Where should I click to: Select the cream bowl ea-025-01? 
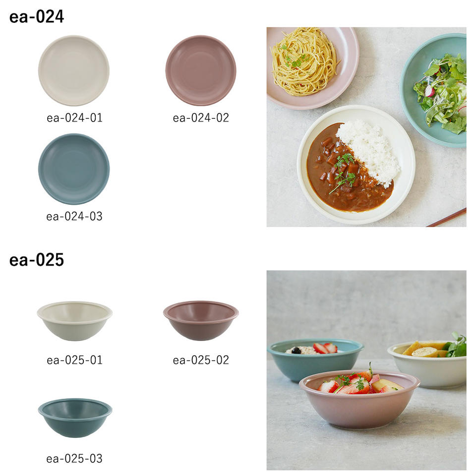point(75,321)
